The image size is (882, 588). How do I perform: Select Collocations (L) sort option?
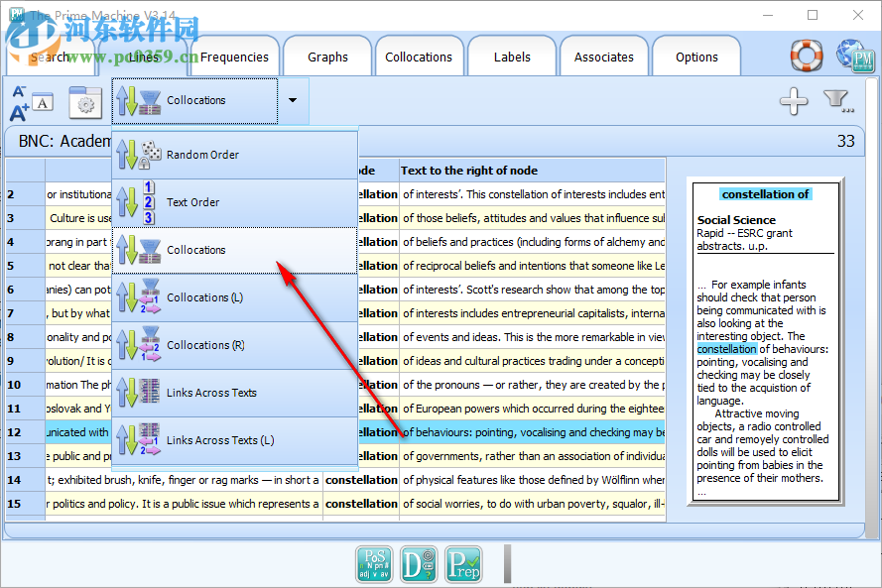point(235,297)
